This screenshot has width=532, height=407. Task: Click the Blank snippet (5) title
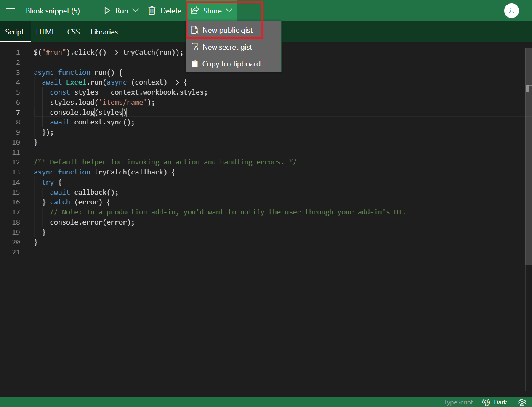coord(53,11)
